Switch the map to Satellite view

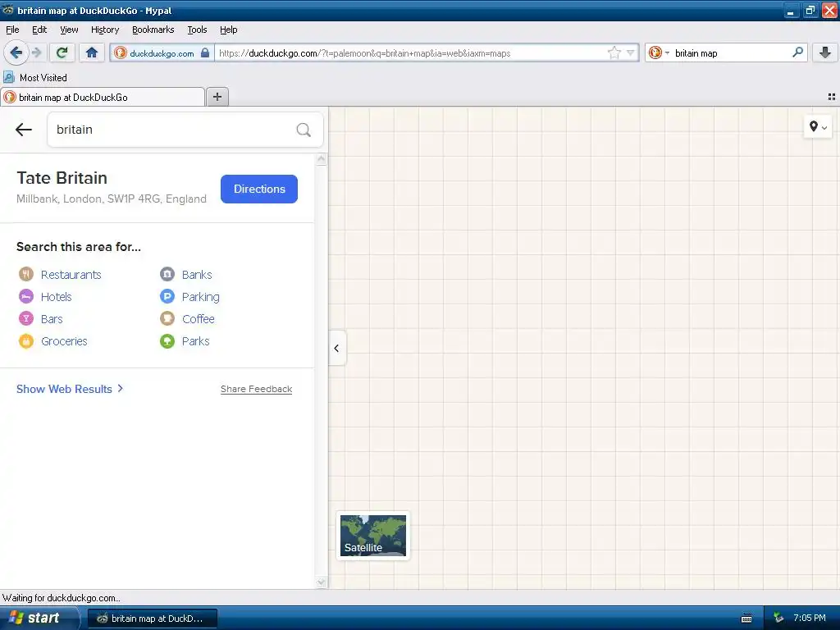tap(373, 535)
